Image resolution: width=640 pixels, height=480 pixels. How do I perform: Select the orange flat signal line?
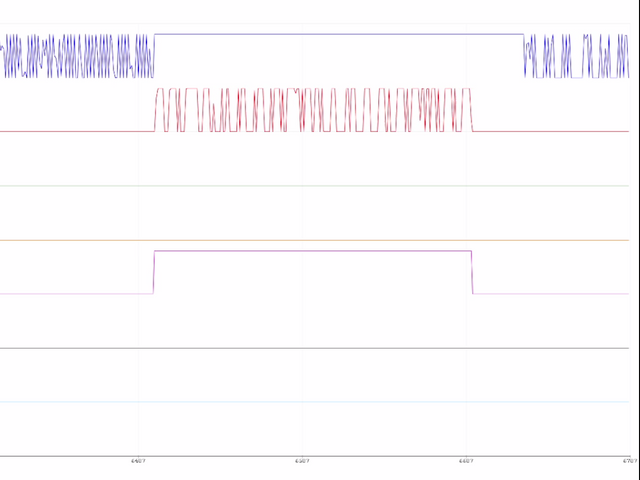click(320, 240)
